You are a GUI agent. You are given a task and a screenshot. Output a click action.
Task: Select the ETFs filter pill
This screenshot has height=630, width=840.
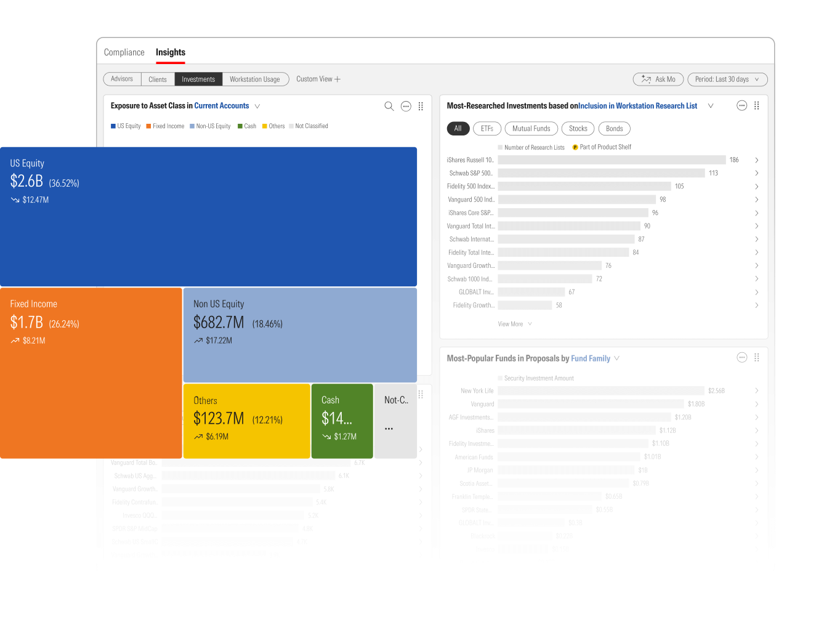[487, 129]
